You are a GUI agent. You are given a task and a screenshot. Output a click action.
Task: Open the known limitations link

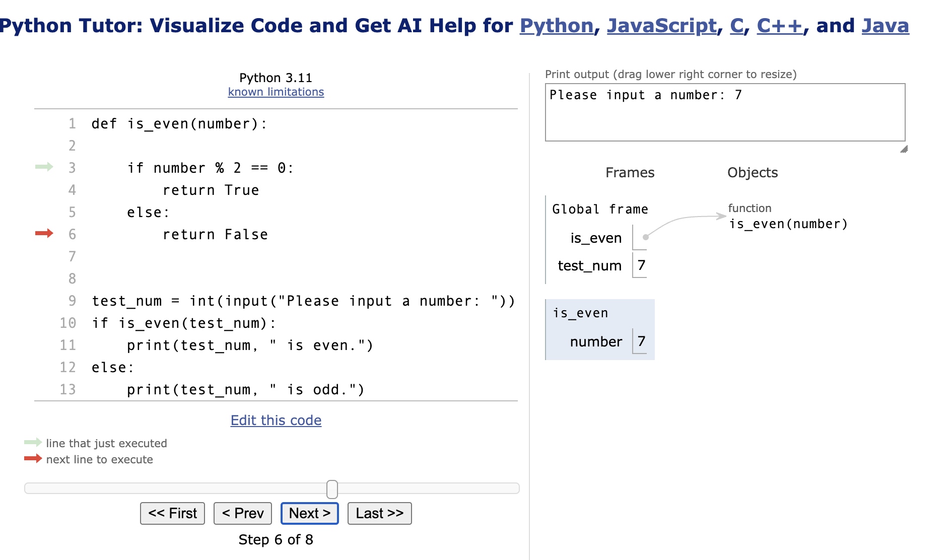coord(276,92)
